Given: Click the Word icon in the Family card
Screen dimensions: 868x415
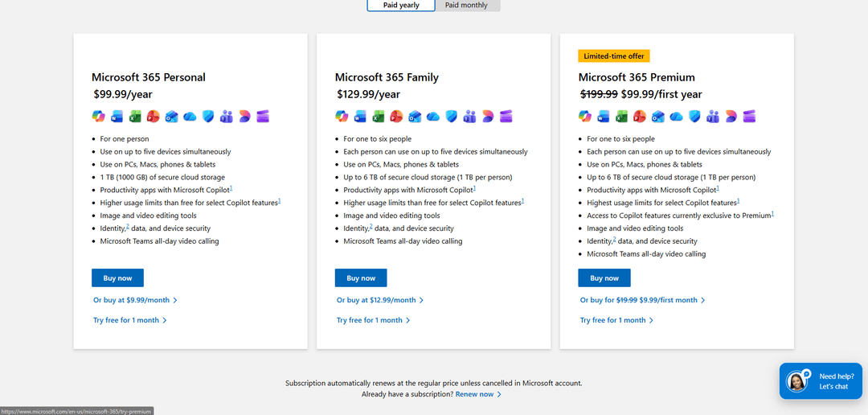Looking at the screenshot, I should point(360,117).
